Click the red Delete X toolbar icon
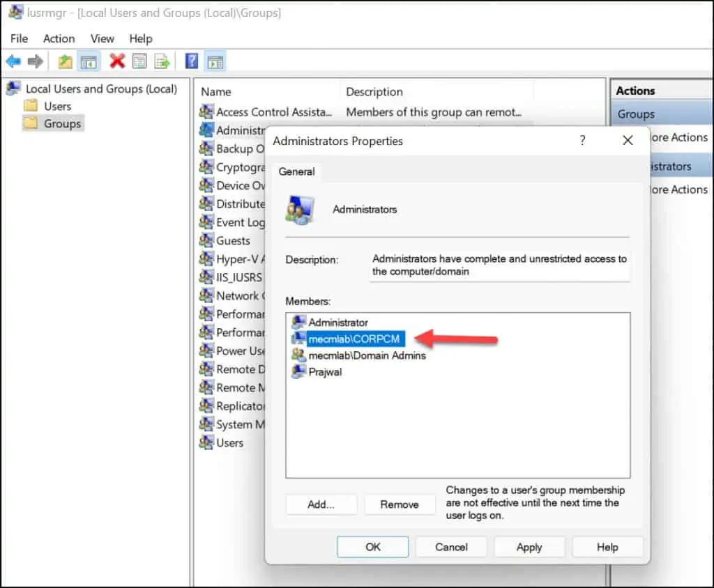The image size is (714, 588). click(117, 62)
